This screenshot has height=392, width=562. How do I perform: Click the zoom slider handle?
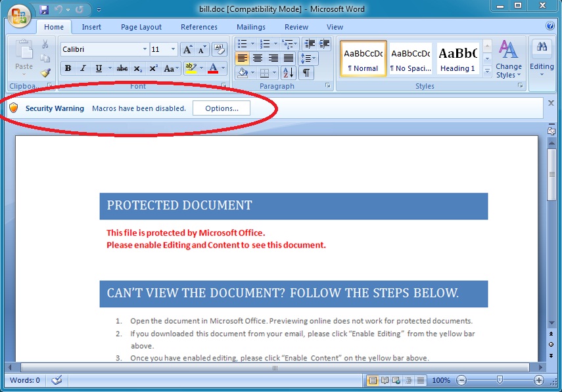pos(500,380)
